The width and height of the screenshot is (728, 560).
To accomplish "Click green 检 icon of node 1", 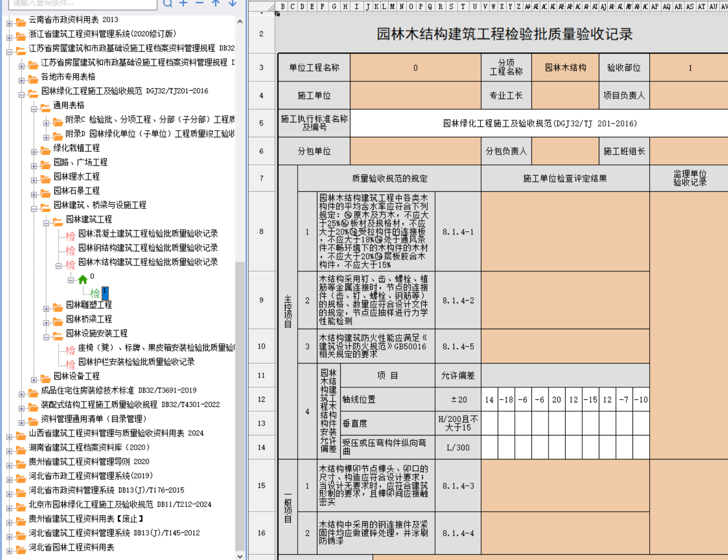I will (x=95, y=293).
